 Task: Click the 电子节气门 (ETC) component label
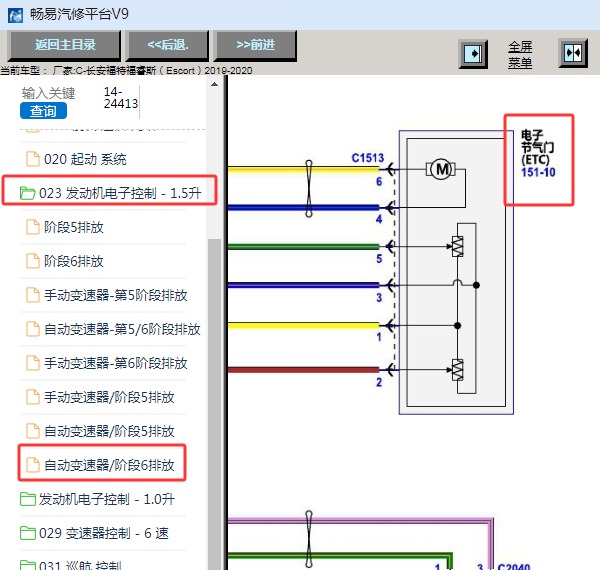(x=537, y=147)
